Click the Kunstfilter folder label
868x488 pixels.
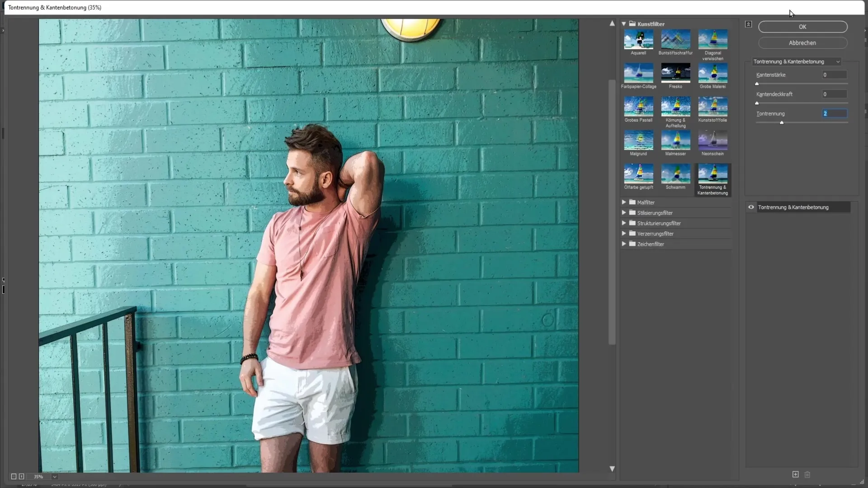651,24
